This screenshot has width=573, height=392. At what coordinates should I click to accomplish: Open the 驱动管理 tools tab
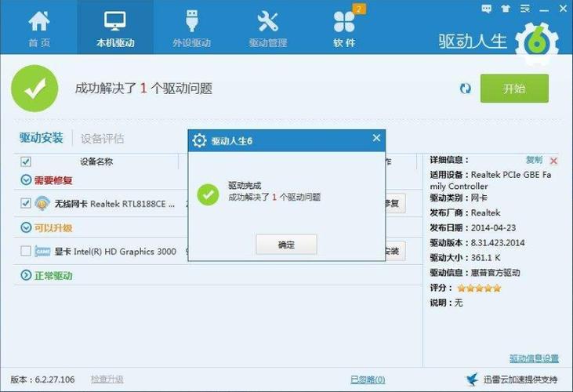point(268,29)
